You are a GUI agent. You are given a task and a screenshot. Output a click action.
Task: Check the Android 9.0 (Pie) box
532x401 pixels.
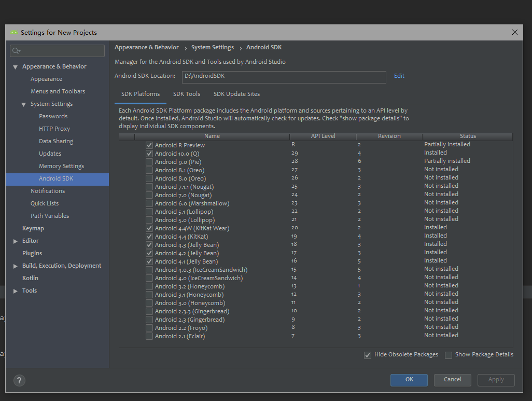tap(149, 162)
